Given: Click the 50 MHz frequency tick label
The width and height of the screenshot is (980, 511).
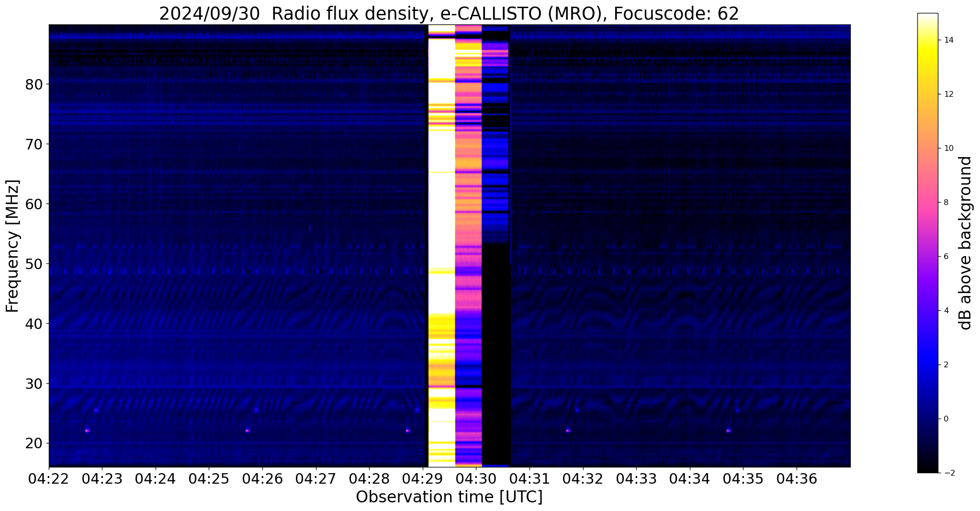Looking at the screenshot, I should pos(34,264).
